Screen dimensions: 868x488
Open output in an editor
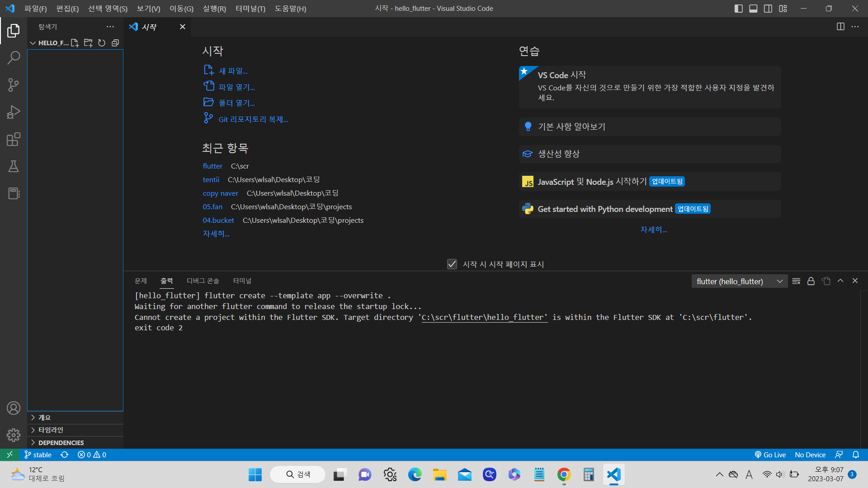pos(826,281)
